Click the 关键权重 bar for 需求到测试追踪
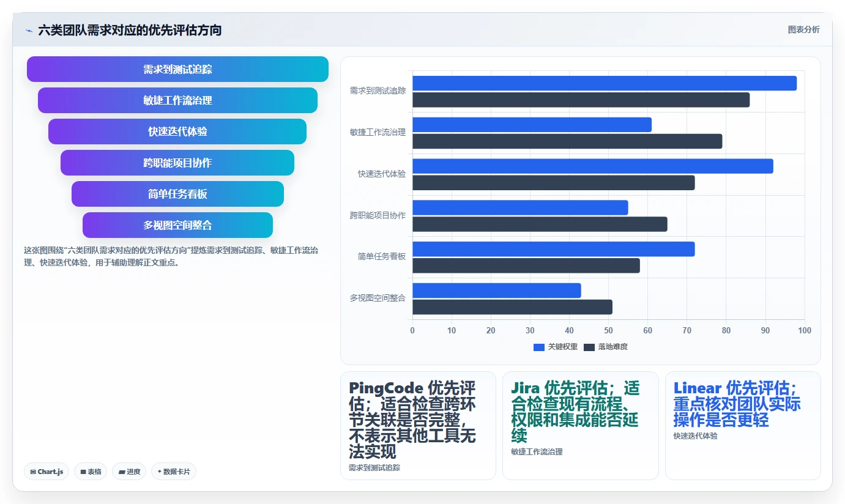 click(x=605, y=83)
